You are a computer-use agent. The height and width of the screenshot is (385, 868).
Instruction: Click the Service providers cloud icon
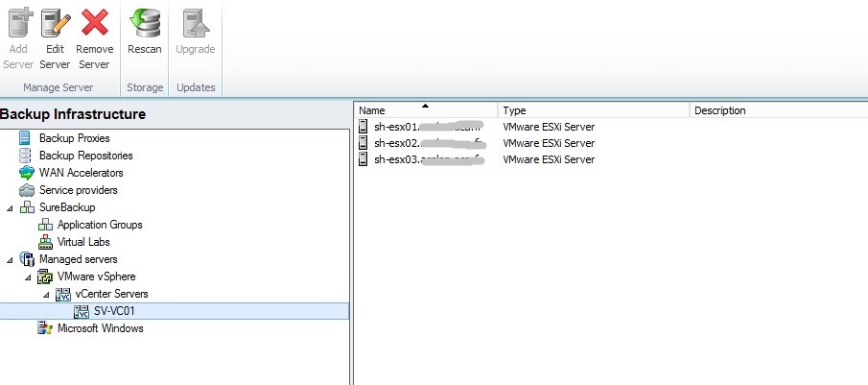tap(27, 190)
